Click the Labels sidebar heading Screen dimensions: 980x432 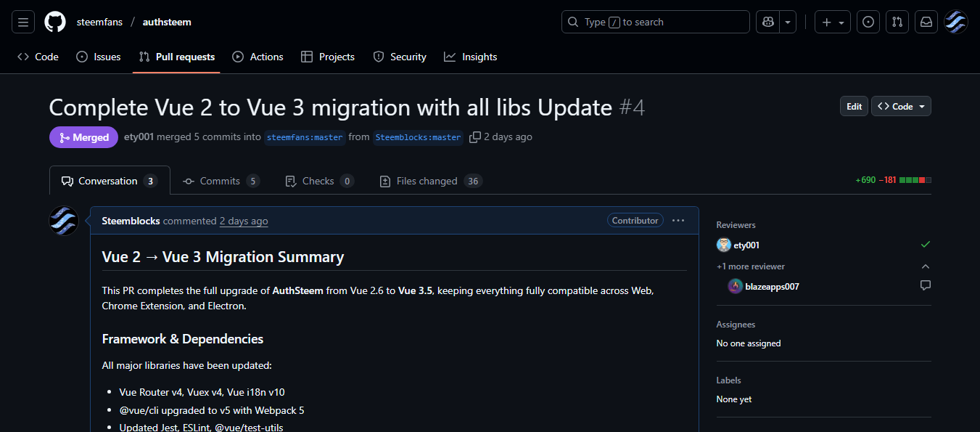point(728,380)
